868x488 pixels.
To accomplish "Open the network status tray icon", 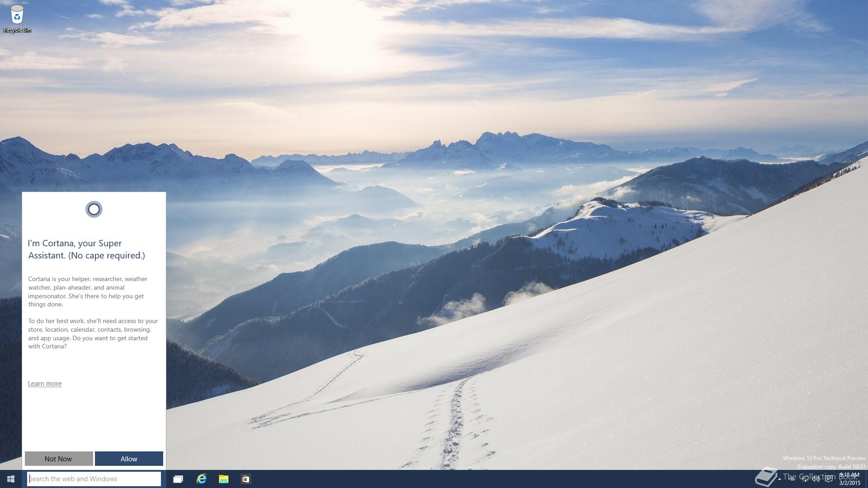I will [805, 479].
